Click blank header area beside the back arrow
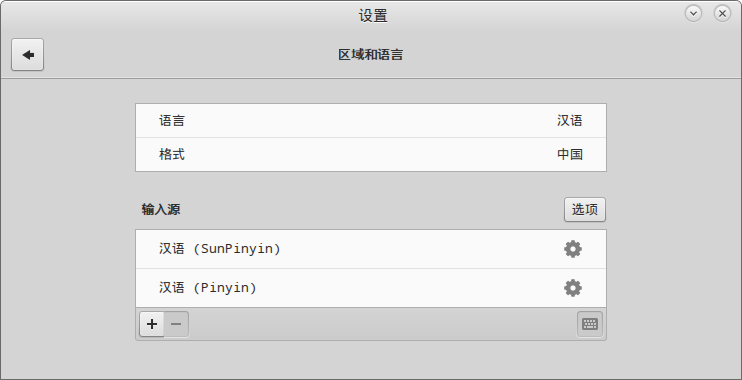The width and height of the screenshot is (742, 380). click(x=189, y=55)
